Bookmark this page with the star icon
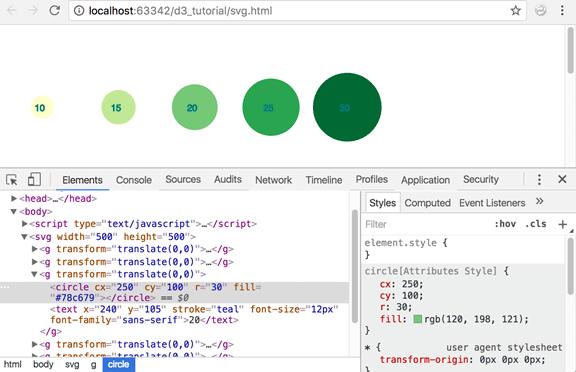 515,10
